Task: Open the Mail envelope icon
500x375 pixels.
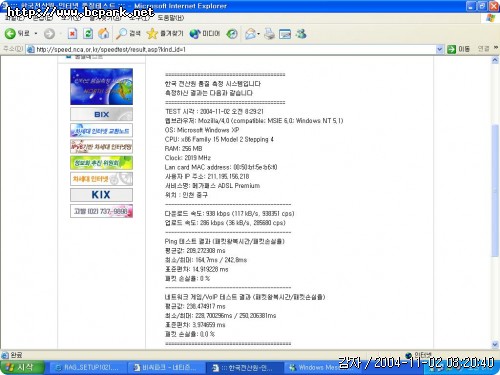Action: (250, 34)
